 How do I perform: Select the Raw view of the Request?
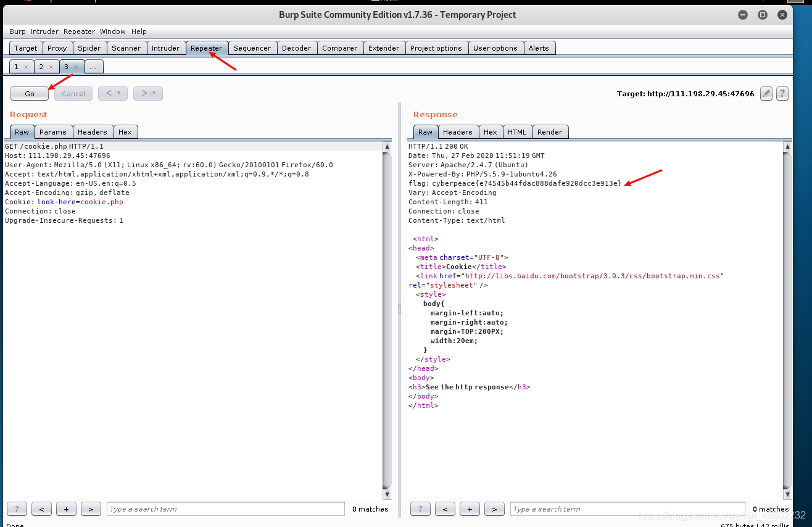[x=22, y=132]
